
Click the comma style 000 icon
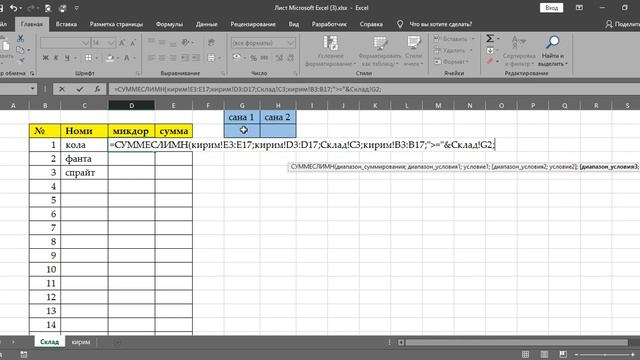click(264, 58)
